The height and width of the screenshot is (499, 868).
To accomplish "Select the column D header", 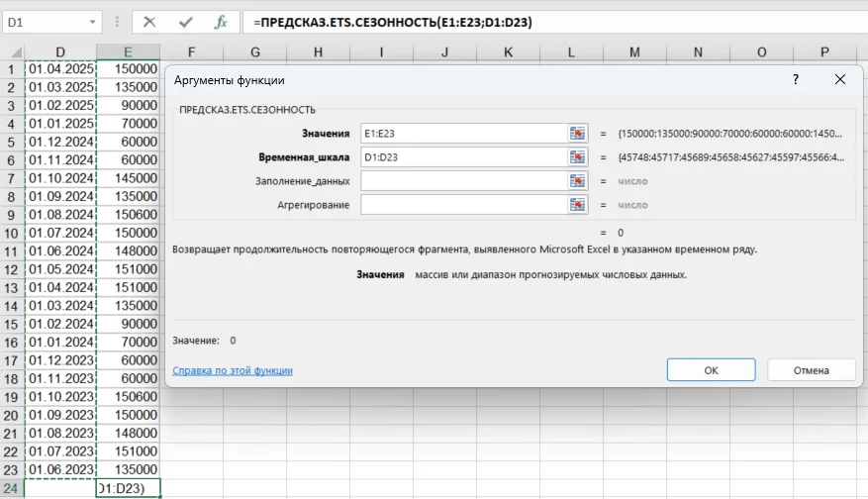I will pos(60,51).
